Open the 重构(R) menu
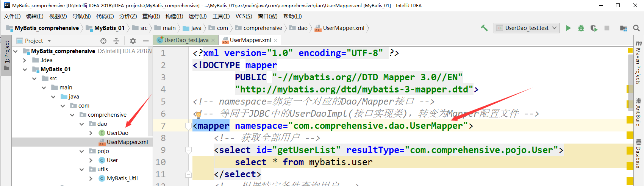The height and width of the screenshot is (186, 644). point(151,16)
